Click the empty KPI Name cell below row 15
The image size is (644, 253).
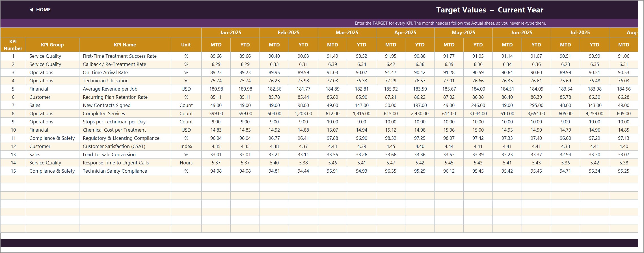point(125,179)
